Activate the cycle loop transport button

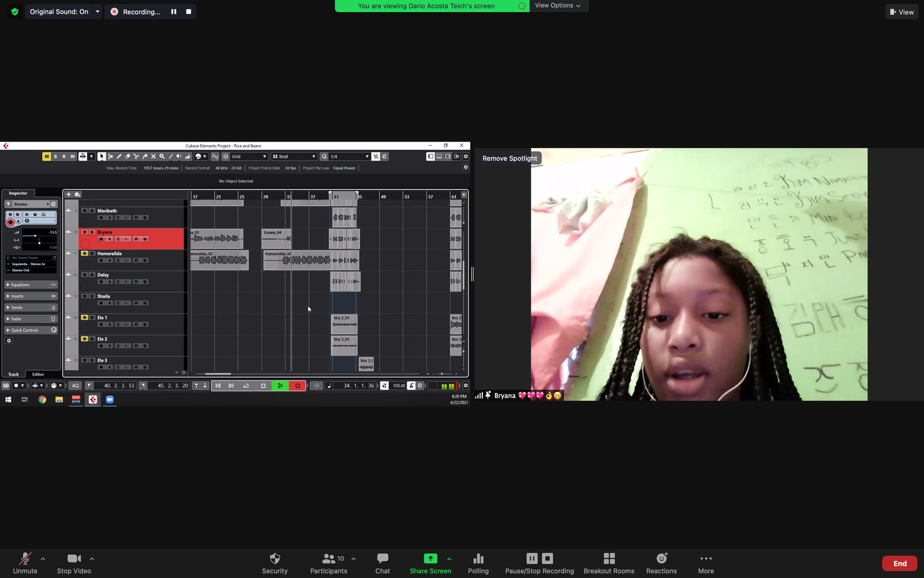click(246, 386)
